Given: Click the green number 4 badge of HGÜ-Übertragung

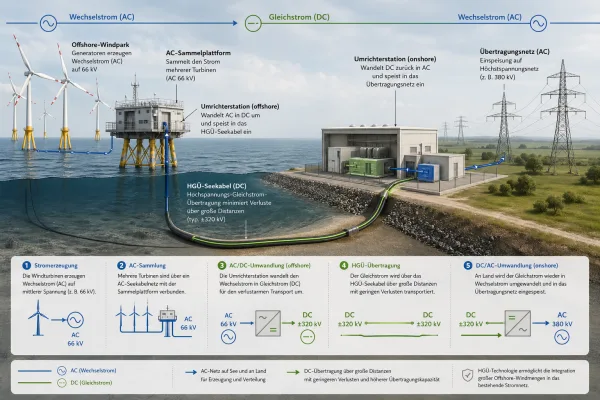Looking at the screenshot, I should [x=344, y=265].
